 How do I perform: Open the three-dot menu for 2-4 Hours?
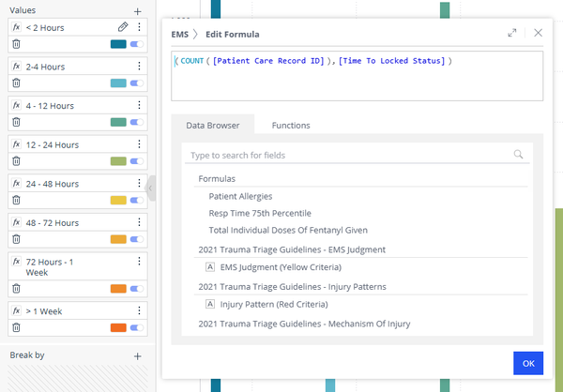tap(139, 67)
